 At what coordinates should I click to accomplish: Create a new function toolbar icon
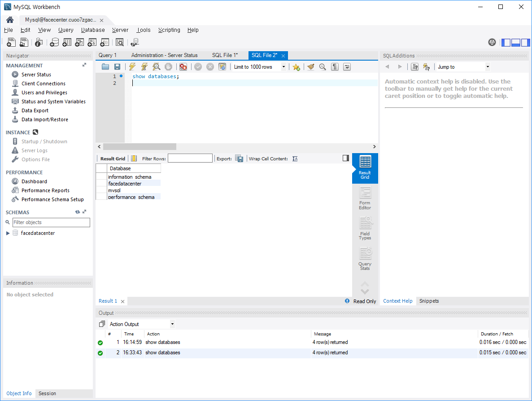pyautogui.click(x=105, y=42)
